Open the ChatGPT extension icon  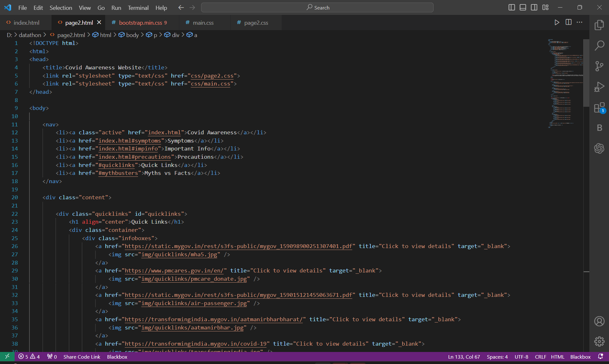(599, 148)
